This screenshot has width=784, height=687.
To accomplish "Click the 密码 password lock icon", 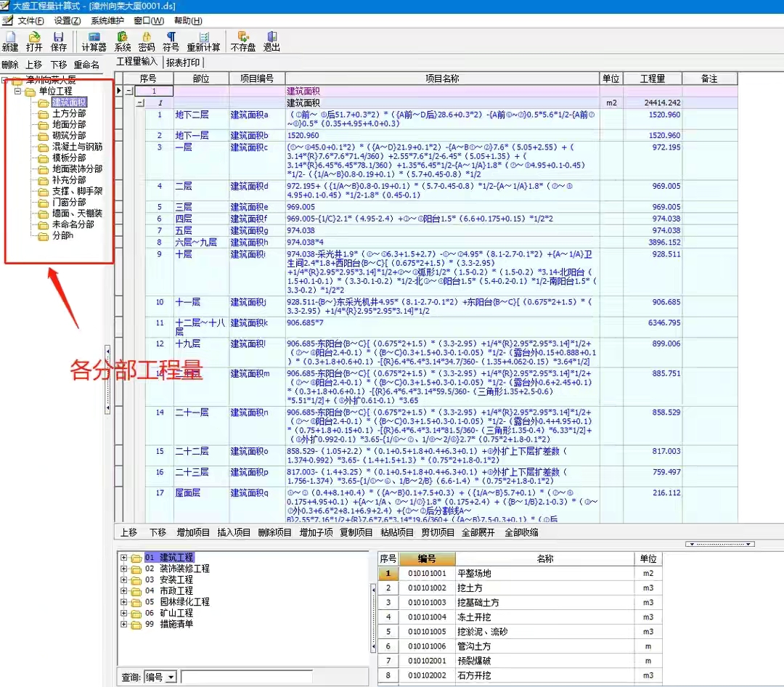I will [x=147, y=37].
